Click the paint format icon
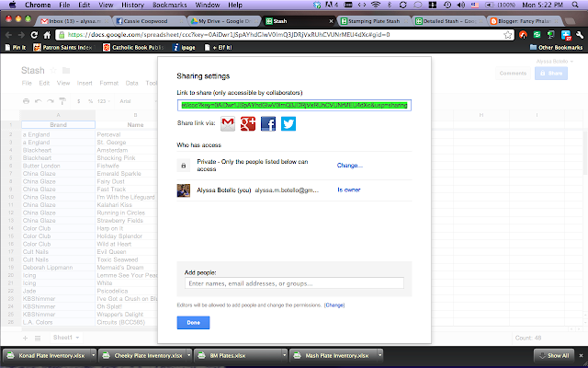Screen dimensions: 588x368 tap(62, 101)
